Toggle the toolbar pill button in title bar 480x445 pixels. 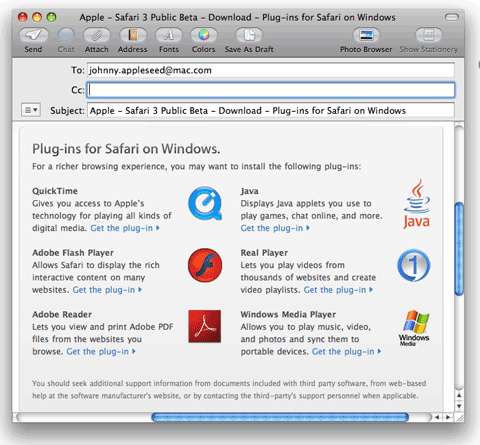tap(452, 17)
